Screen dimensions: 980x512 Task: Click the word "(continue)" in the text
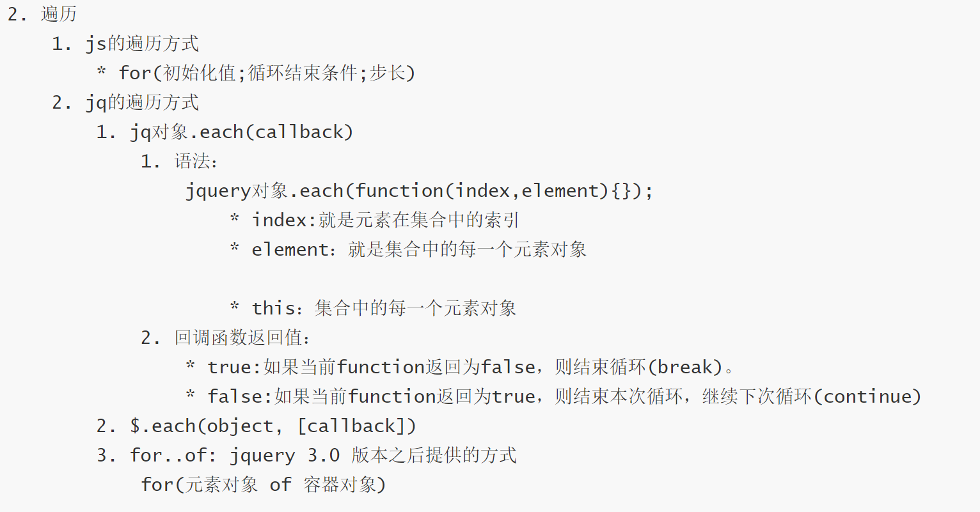click(867, 396)
